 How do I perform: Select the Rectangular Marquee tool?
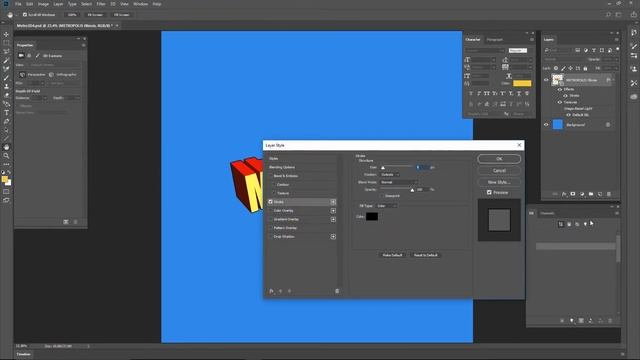(x=6, y=43)
